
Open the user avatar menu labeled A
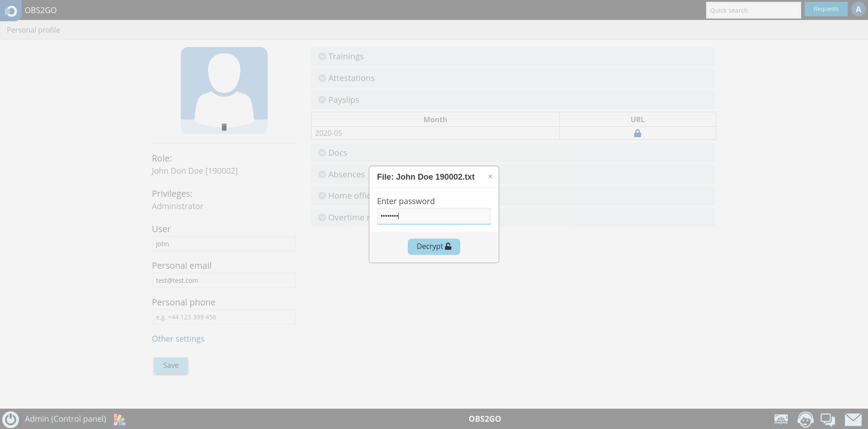858,9
